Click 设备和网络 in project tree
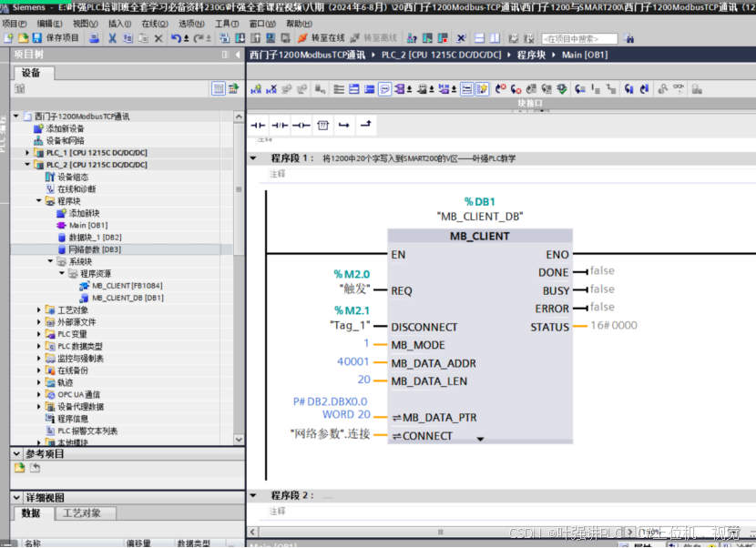Screen dimensions: 756x548 click(59, 141)
